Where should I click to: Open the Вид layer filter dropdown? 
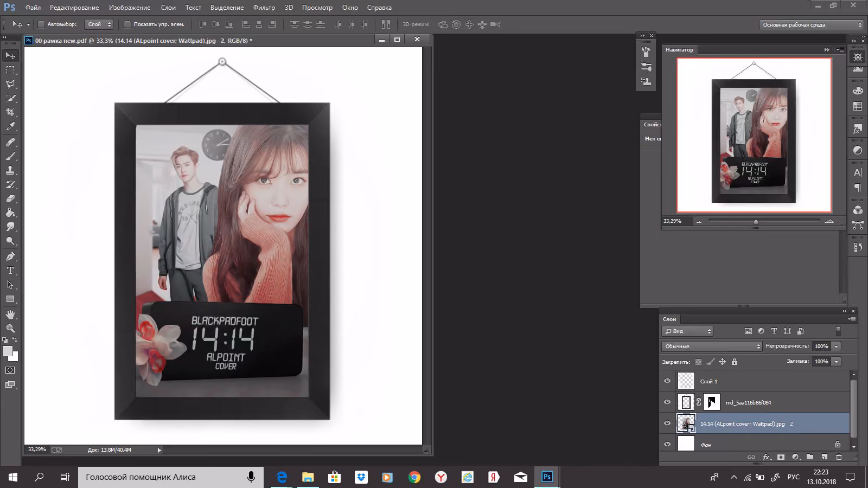687,331
